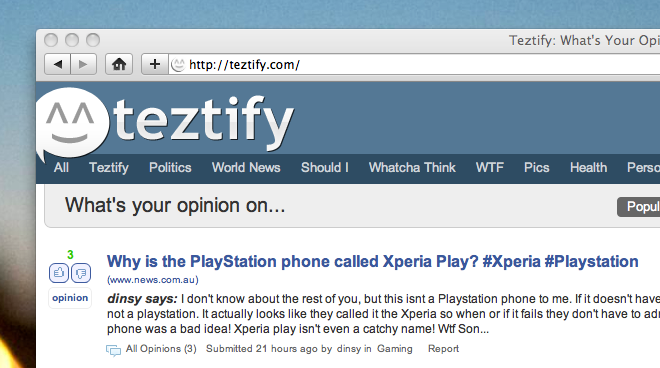Screen dimensions: 660x368
Task: Click the window title Teztify: What's Your Opi
Action: coord(584,40)
